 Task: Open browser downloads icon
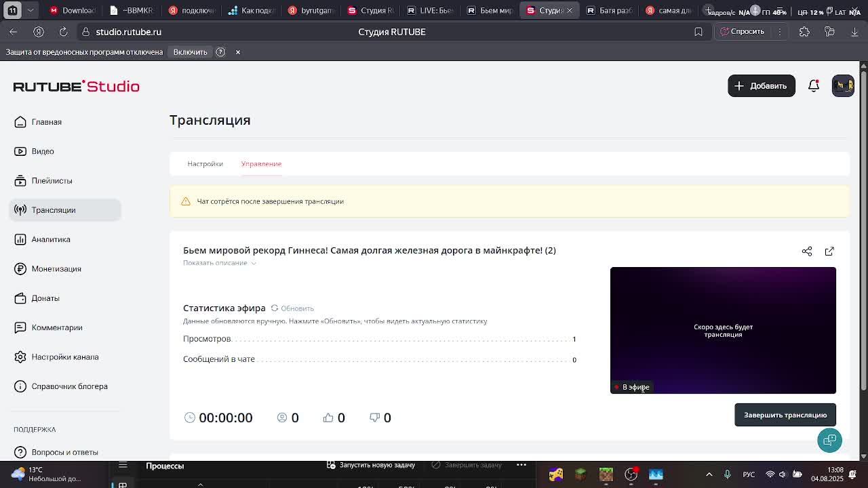click(x=854, y=32)
